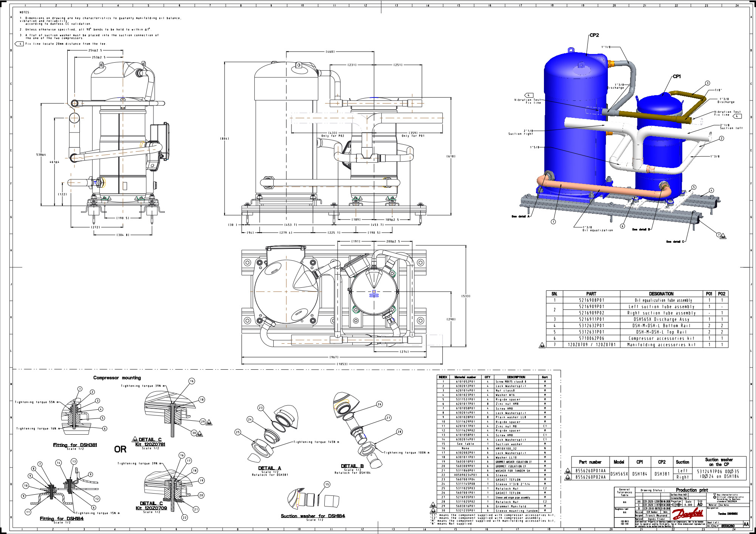Click drawing number 8556260 in title block

tap(728, 526)
